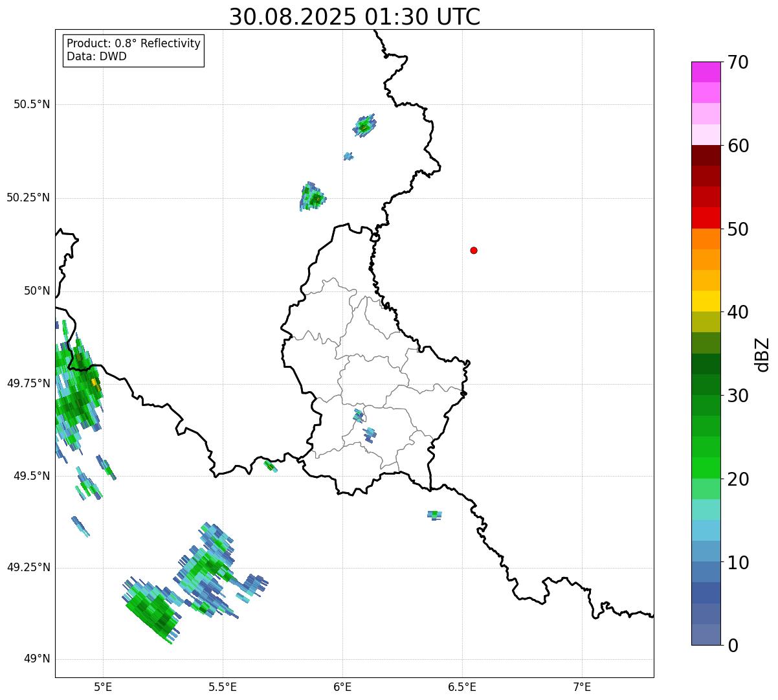Select the magenta top colorbar swatch
The width and height of the screenshot is (778, 700).
click(706, 72)
